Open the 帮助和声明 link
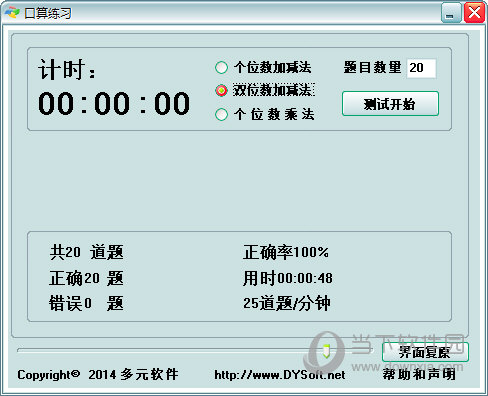 (x=419, y=374)
